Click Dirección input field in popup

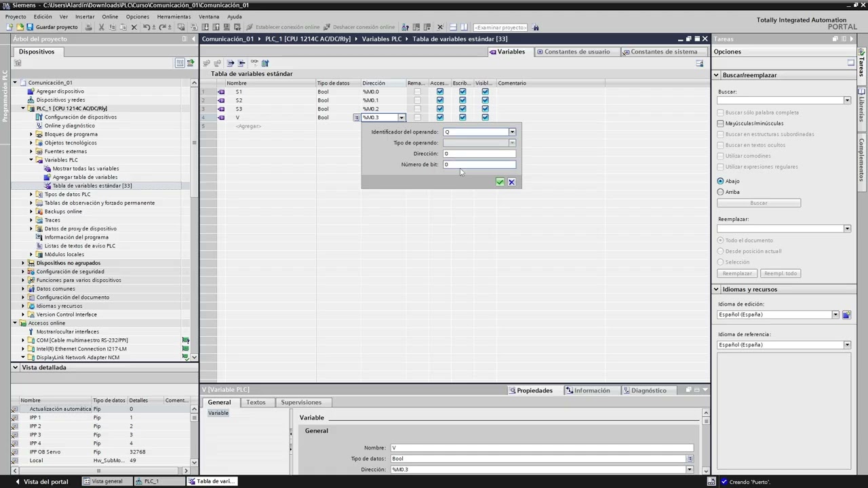[x=479, y=154]
